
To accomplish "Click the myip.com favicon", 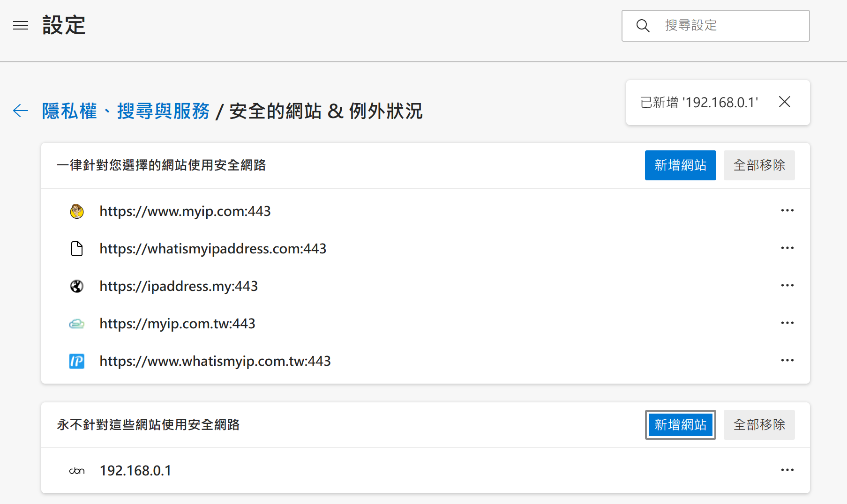I will [x=77, y=211].
